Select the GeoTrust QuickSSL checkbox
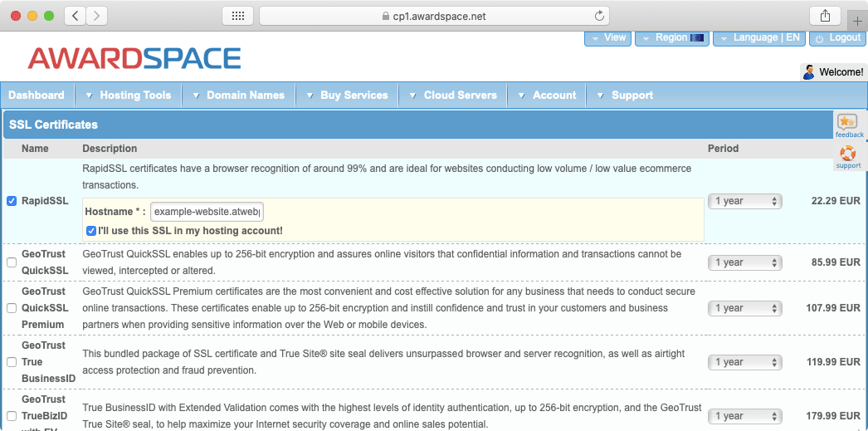The width and height of the screenshot is (868, 431). (x=12, y=262)
